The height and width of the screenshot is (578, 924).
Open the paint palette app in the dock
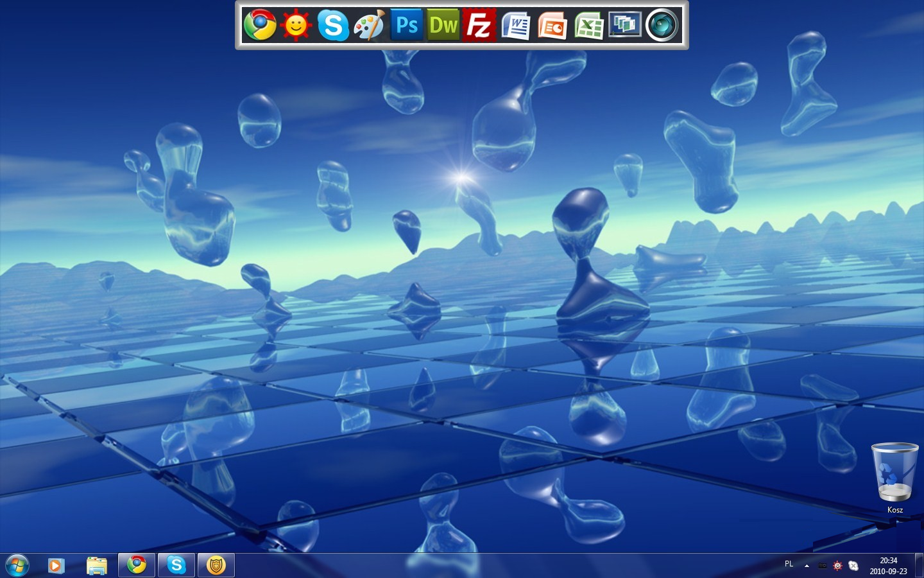[370, 26]
